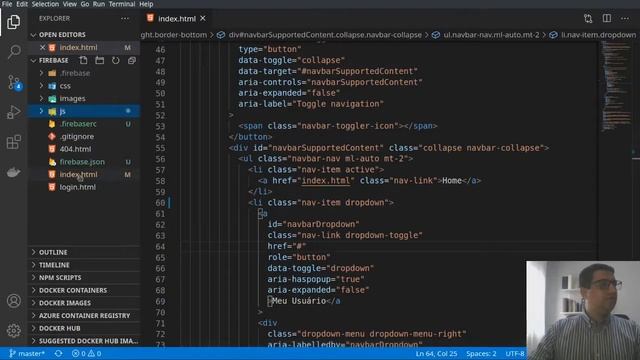Show errors and warnings in status bar
The height and width of the screenshot is (360, 640).
(86, 353)
